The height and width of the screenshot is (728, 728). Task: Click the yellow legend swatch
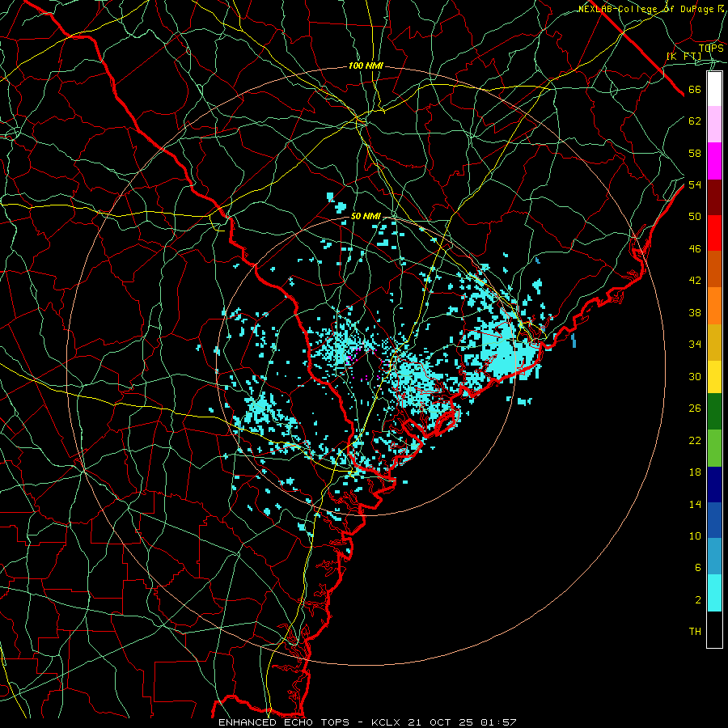[x=714, y=377]
